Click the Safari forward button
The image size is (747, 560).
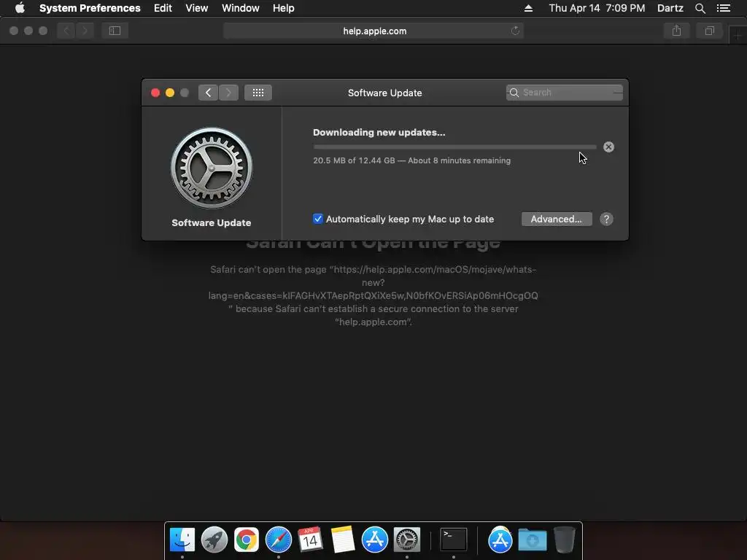pos(85,31)
